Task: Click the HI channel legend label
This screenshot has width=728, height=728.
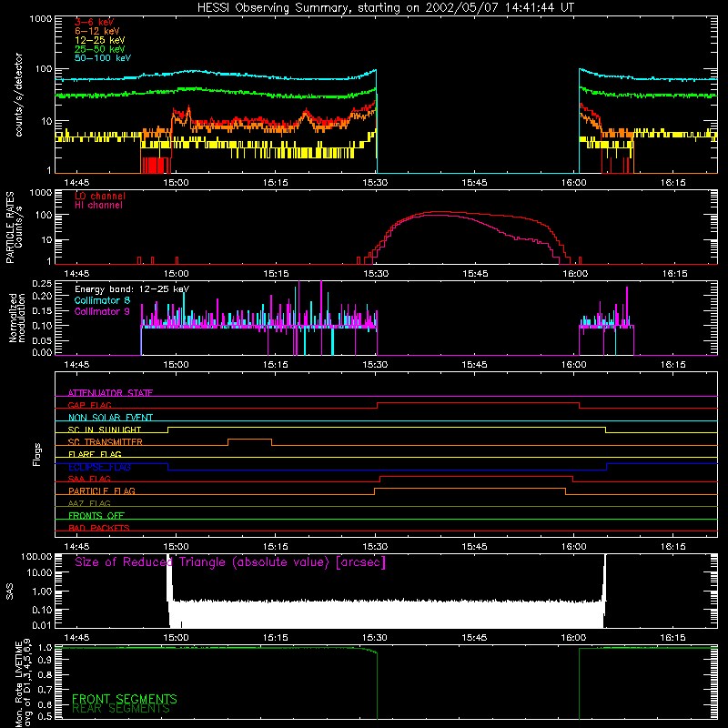Action: (x=99, y=205)
